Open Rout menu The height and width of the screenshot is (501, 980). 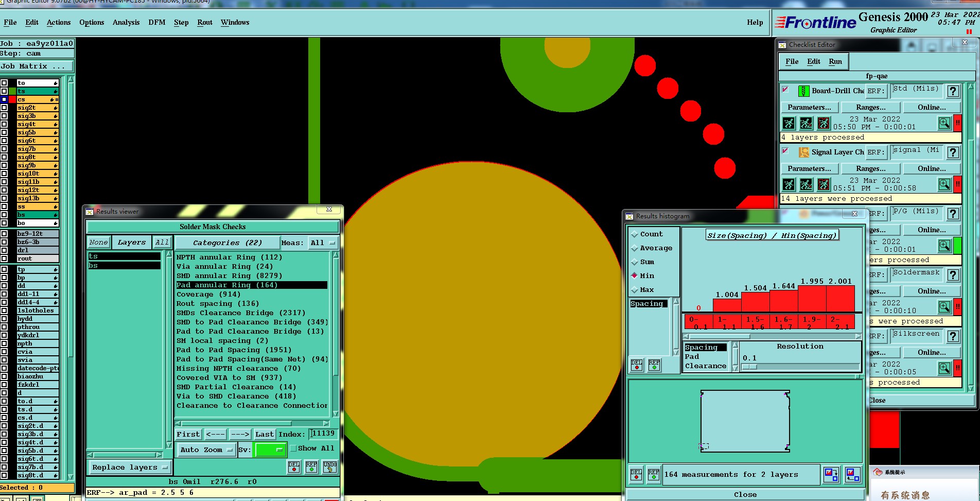(205, 22)
